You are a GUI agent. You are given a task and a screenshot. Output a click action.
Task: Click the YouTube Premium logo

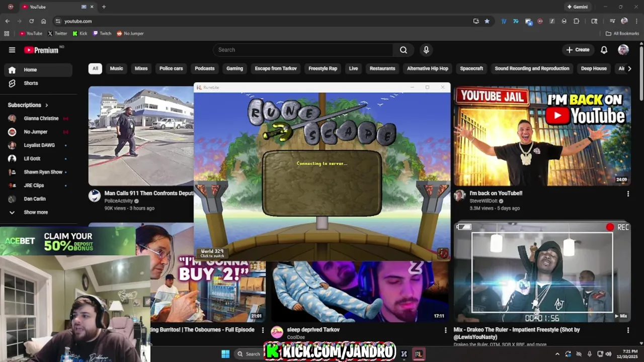(x=42, y=50)
